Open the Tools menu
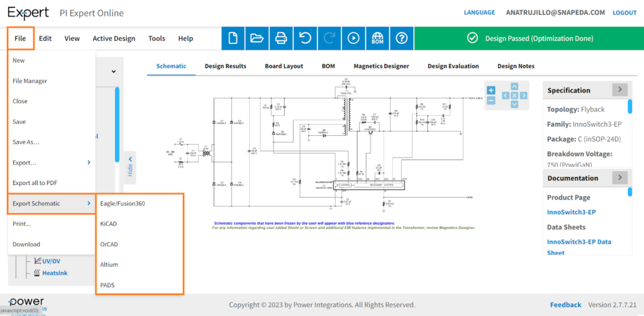This screenshot has width=644, height=316. pos(157,38)
